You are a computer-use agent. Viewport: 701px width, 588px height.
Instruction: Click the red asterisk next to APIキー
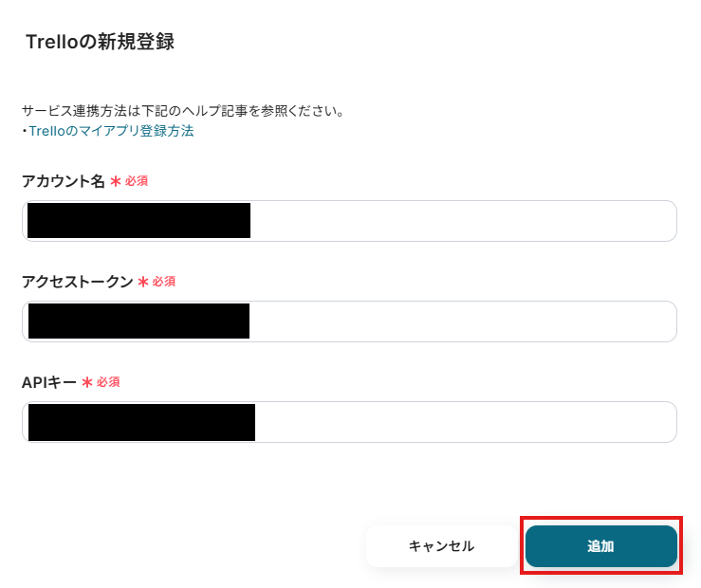[x=87, y=382]
